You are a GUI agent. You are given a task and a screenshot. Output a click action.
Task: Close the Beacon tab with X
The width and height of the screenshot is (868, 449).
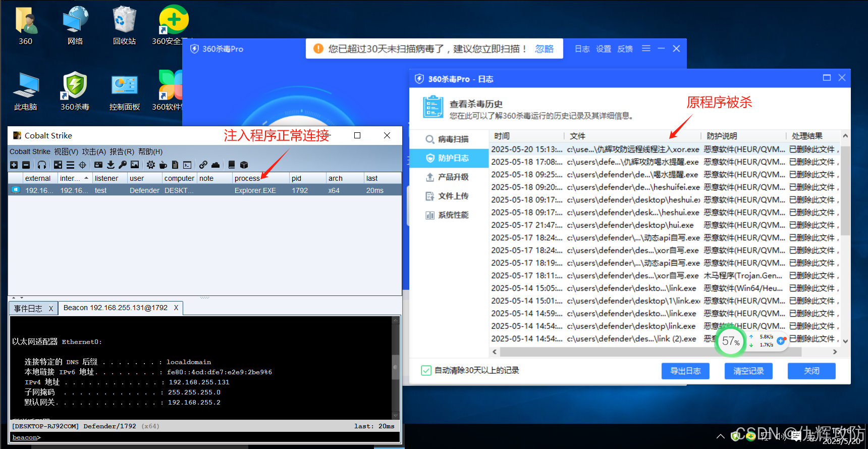[x=176, y=308]
